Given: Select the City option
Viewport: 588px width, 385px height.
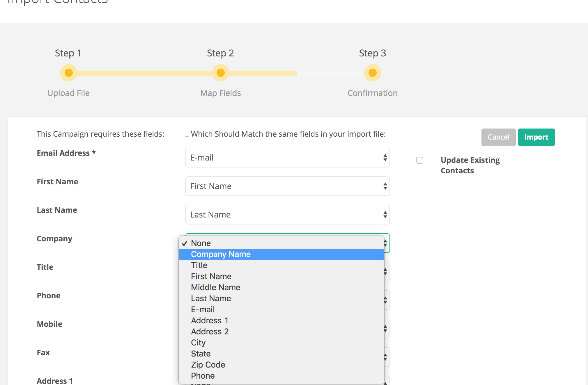Looking at the screenshot, I should pos(198,343).
